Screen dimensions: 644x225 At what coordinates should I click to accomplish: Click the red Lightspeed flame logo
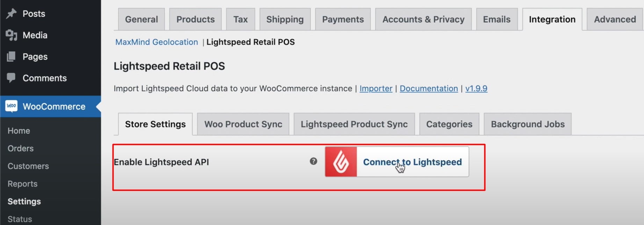click(341, 162)
